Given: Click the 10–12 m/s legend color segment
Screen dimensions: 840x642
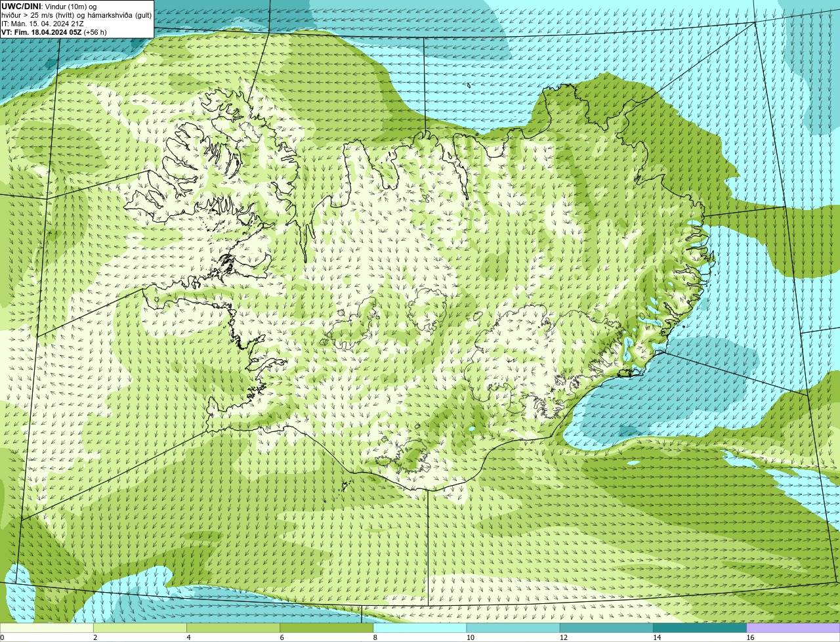Looking at the screenshot, I should click(513, 628).
